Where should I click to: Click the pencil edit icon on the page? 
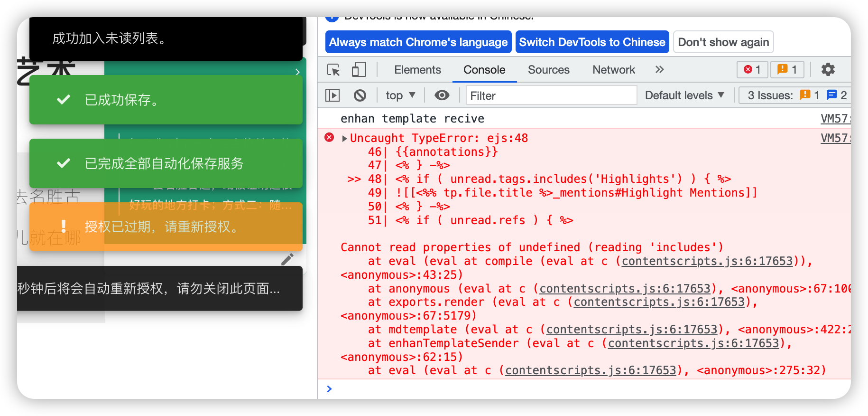287,259
